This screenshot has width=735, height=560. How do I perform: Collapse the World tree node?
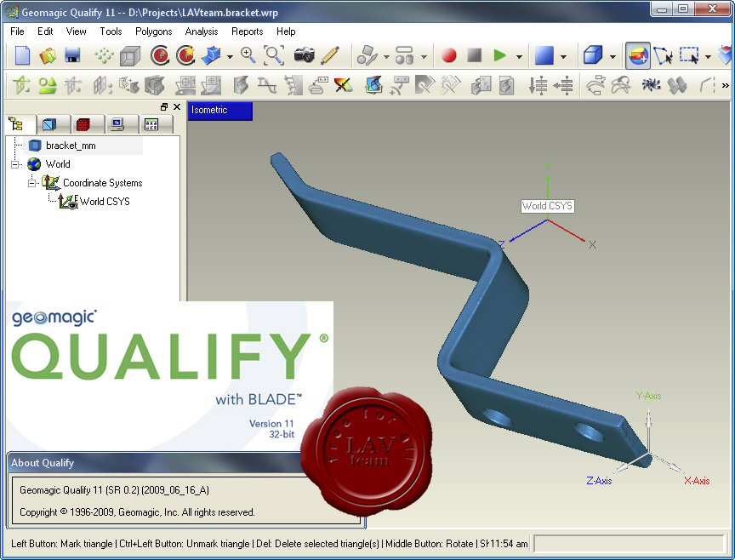pyautogui.click(x=15, y=164)
